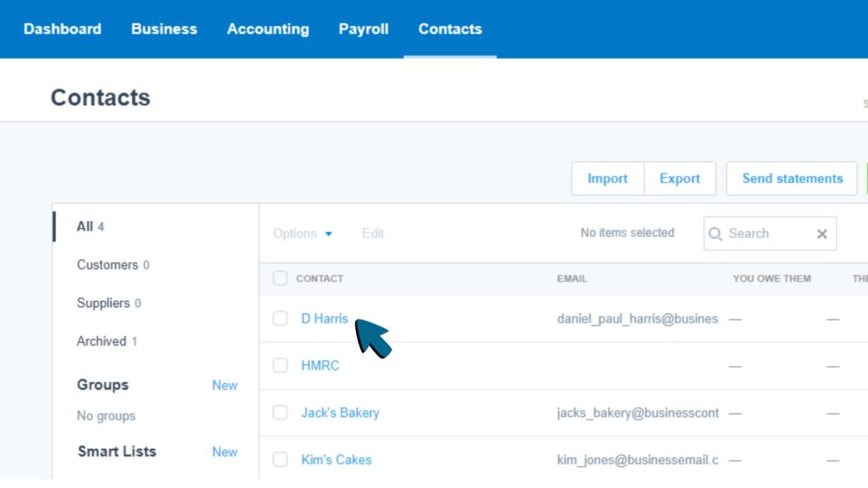Open the Payroll menu
Viewport: 868px width, 488px height.
click(364, 29)
